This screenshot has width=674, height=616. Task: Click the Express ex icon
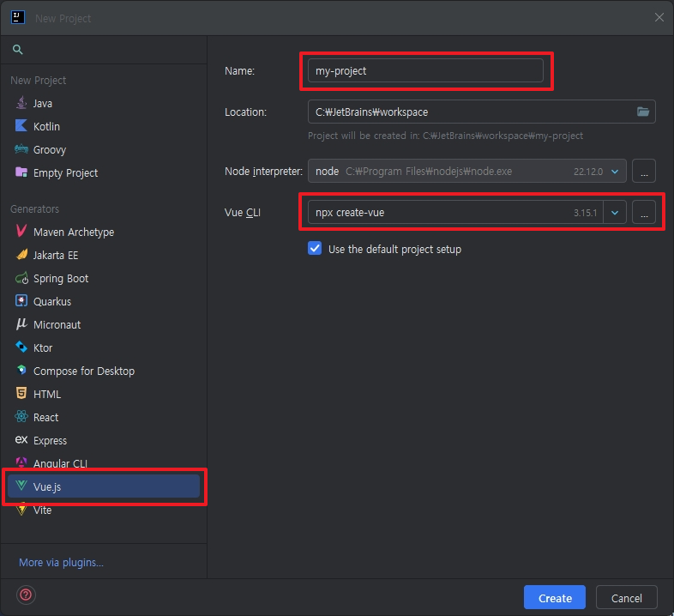[21, 439]
